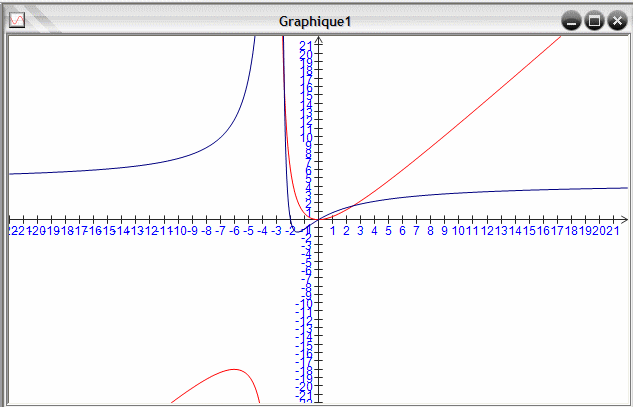Viewport: 633px width, 407px height.
Task: Click the negative x-axis label -9
Action: click(192, 231)
